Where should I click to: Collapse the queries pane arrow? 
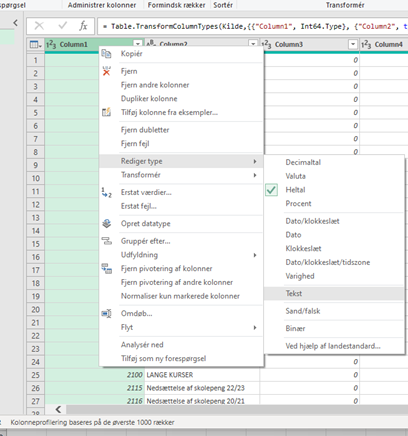[x=15, y=23]
